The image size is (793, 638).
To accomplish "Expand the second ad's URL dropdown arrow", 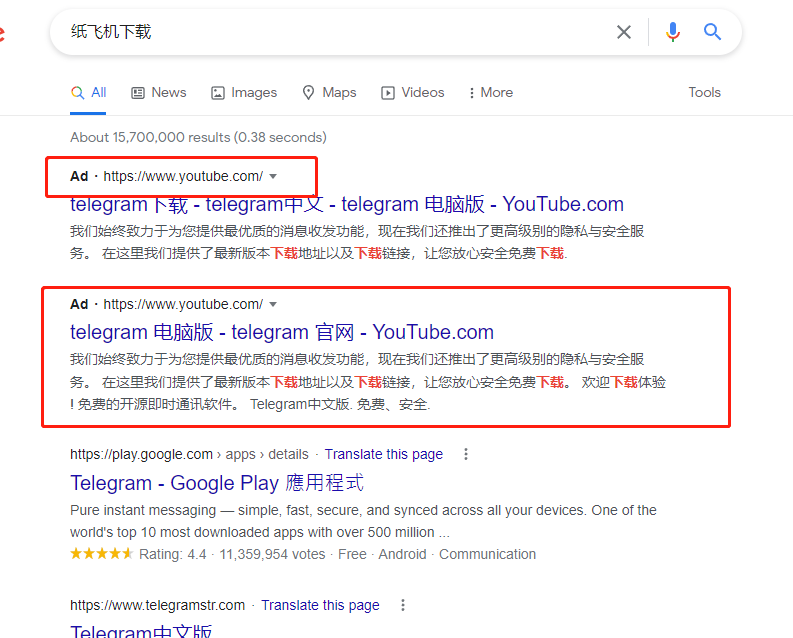I will pyautogui.click(x=273, y=304).
